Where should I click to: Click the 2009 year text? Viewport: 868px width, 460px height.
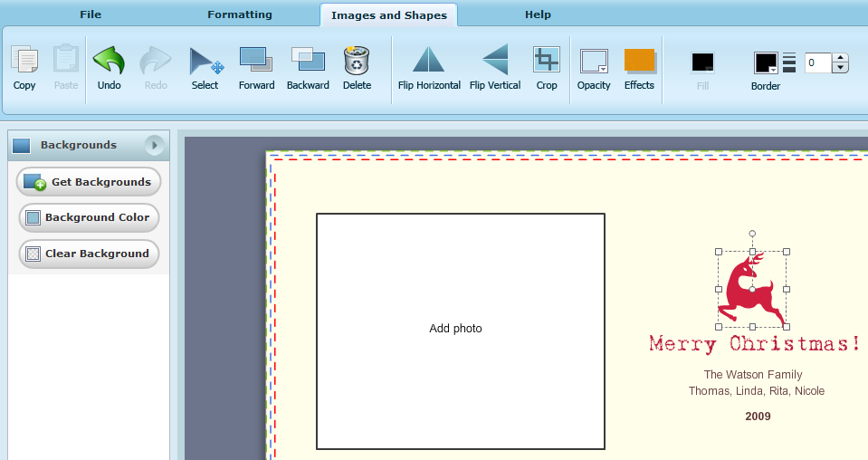coord(758,417)
